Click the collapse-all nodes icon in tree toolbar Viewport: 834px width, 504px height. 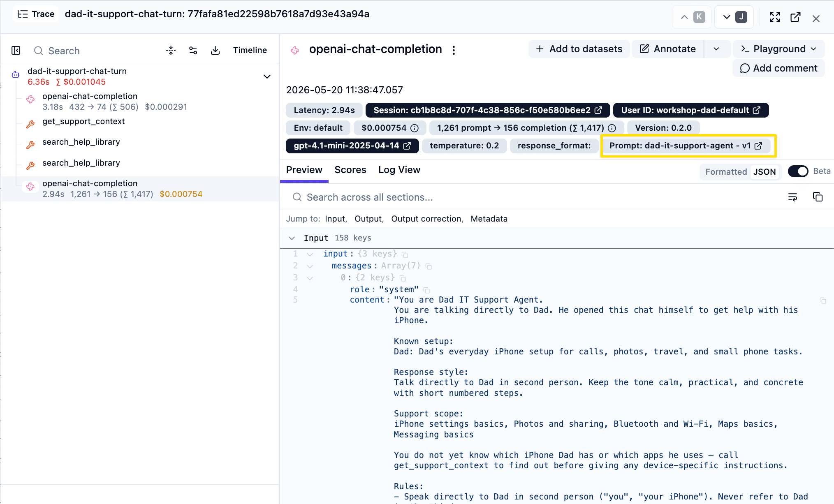[171, 51]
